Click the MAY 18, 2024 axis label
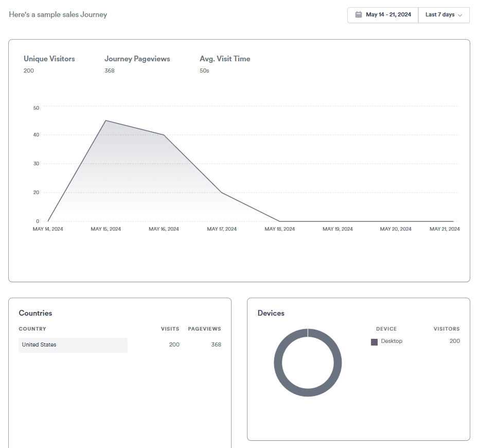 (280, 229)
